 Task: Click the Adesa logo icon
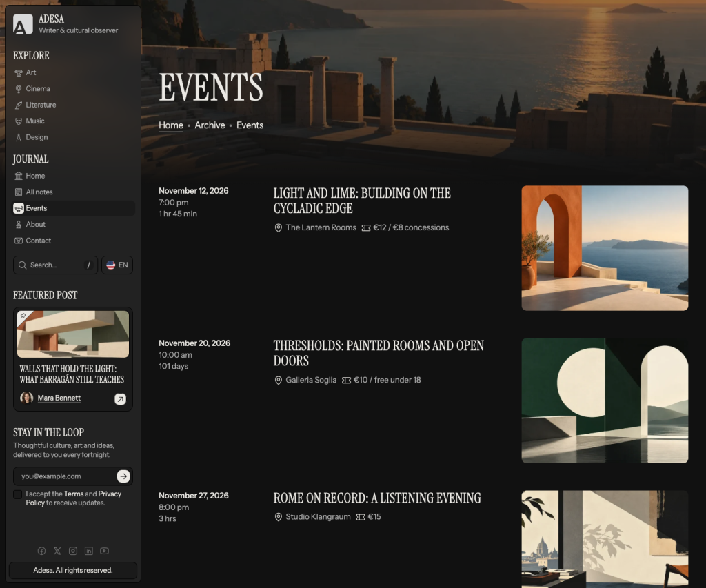[x=23, y=24]
